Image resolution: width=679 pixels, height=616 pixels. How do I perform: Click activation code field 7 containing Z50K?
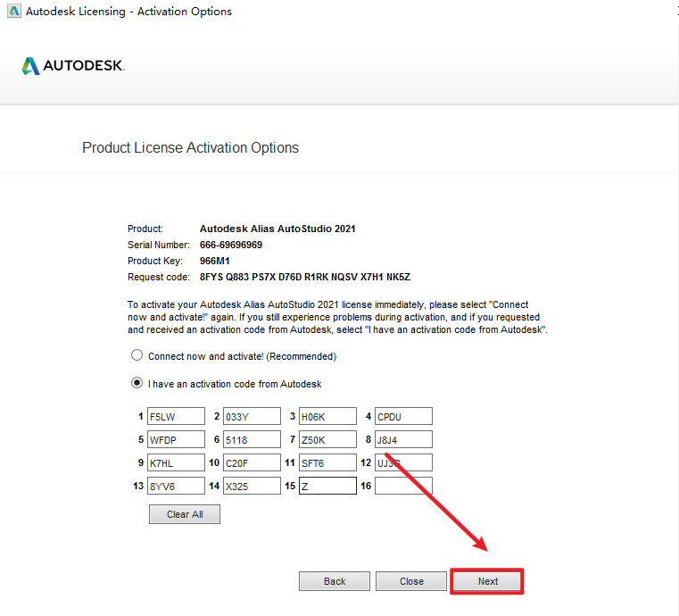[327, 439]
